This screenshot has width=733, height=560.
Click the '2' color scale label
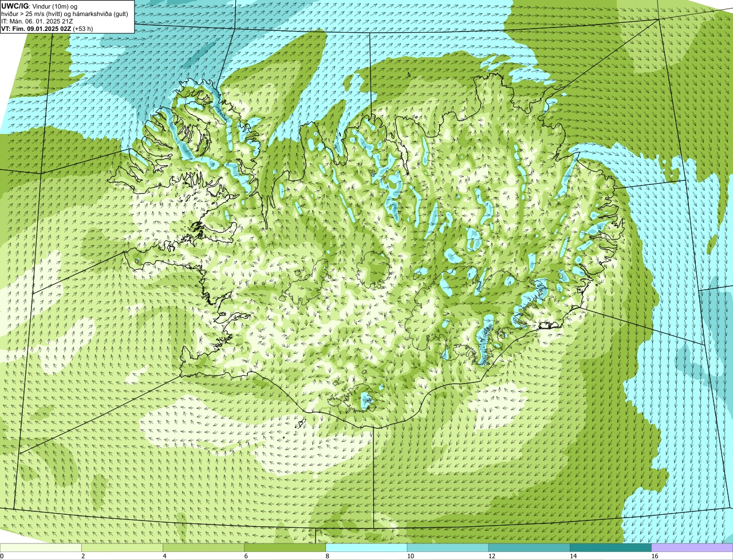(83, 556)
